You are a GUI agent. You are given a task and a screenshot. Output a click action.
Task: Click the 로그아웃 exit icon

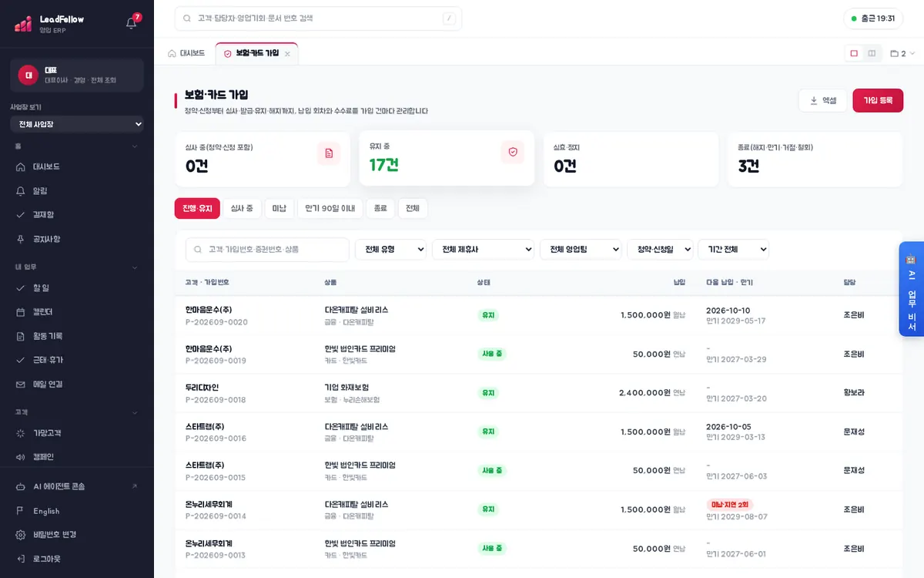[21, 558]
